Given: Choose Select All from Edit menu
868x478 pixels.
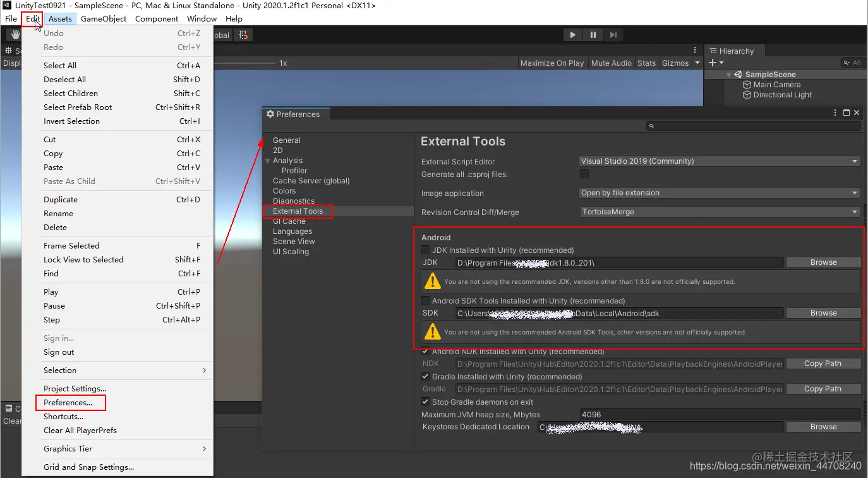Looking at the screenshot, I should (60, 65).
